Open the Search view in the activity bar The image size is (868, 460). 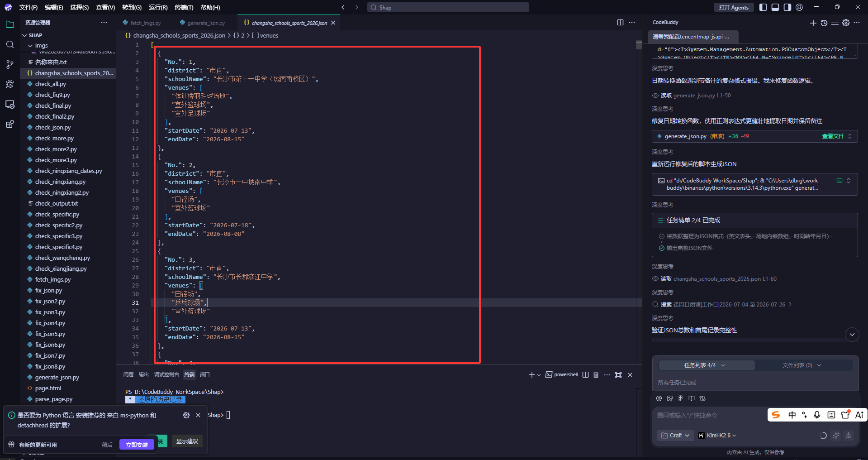(x=10, y=44)
